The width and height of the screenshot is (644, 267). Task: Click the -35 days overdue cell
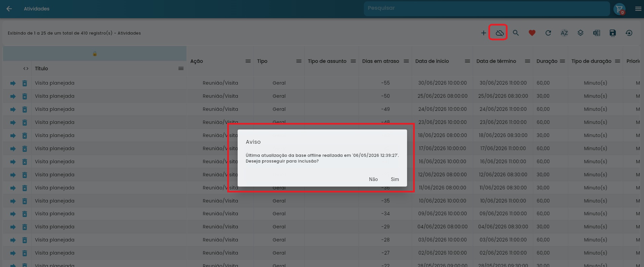[386, 201]
